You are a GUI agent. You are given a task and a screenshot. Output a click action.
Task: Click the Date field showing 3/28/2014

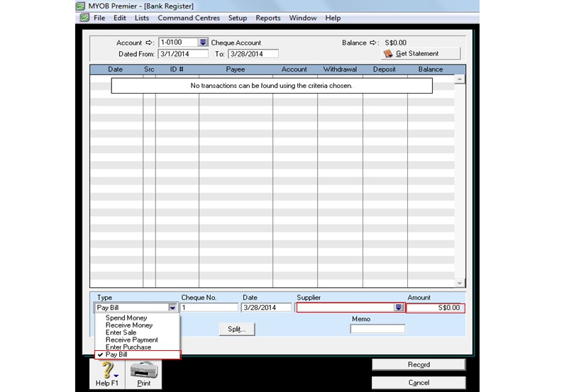pyautogui.click(x=267, y=308)
